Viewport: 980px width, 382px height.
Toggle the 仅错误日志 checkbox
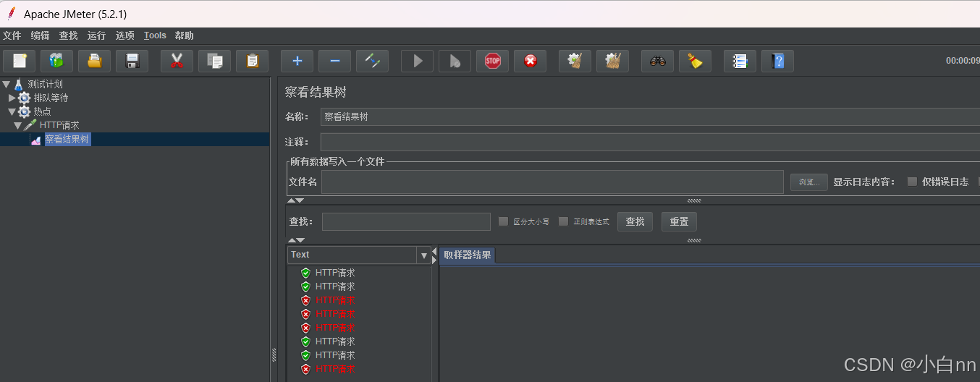coord(912,182)
